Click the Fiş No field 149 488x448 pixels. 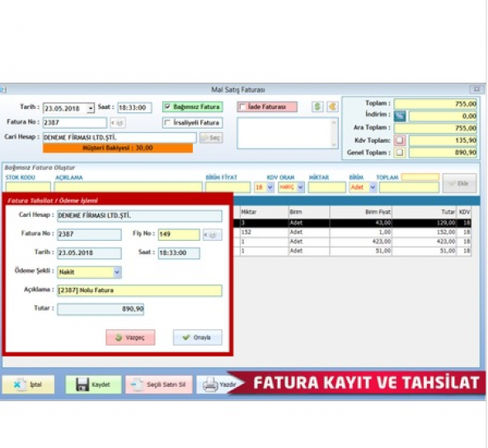click(179, 234)
